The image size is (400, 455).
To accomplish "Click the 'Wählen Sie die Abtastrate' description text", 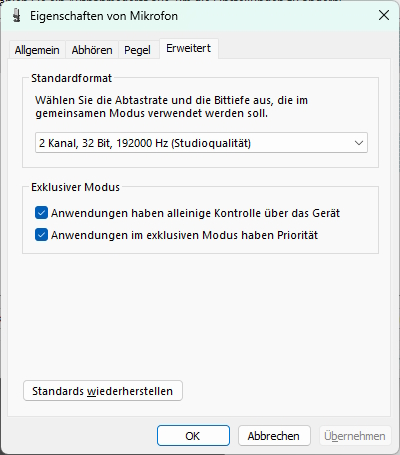I will (171, 107).
